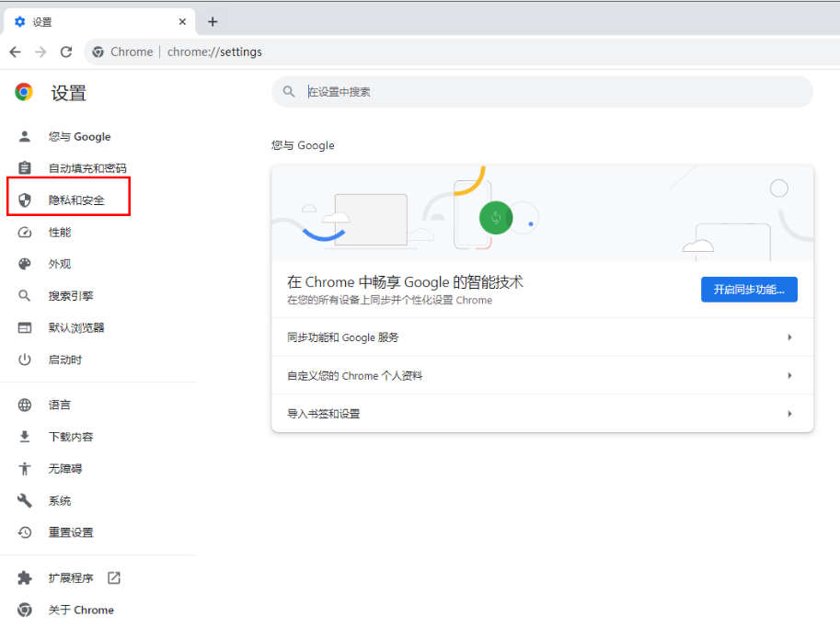The image size is (840, 628).
Task: Click the search magnifier icon in settings search
Action: point(289,92)
